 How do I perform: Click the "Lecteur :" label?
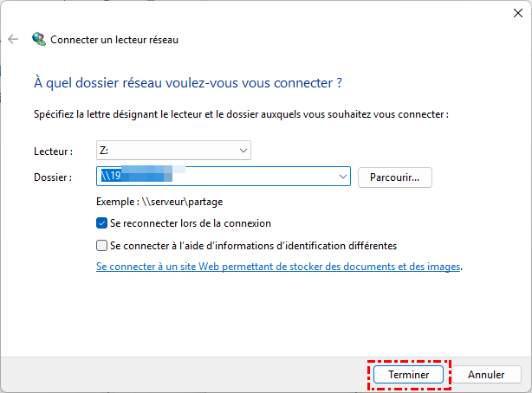(x=53, y=151)
